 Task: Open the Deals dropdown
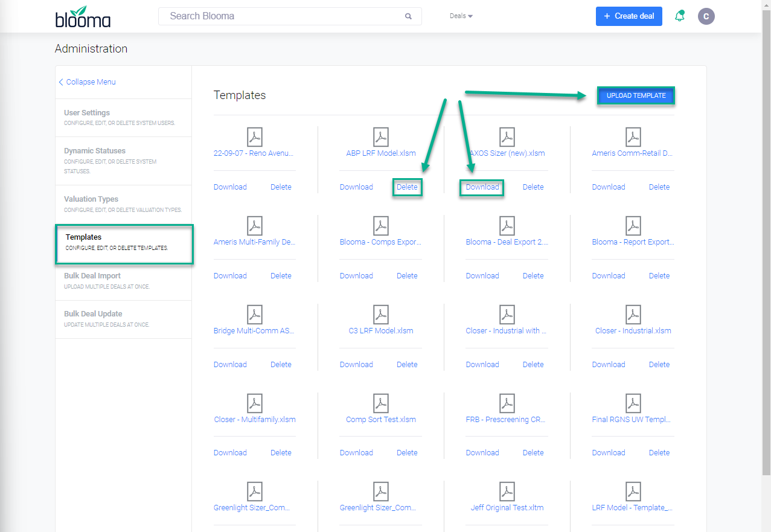tap(461, 16)
